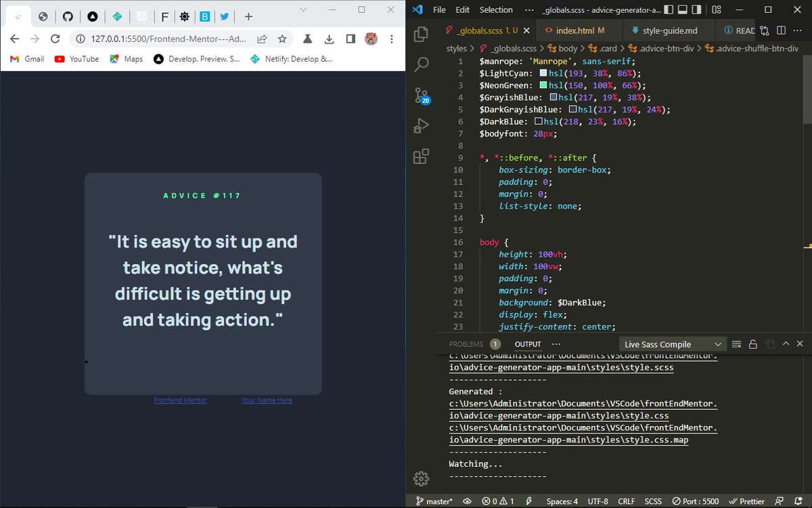View site information icon in address bar
Viewport: 812px width, 508px height.
80,39
